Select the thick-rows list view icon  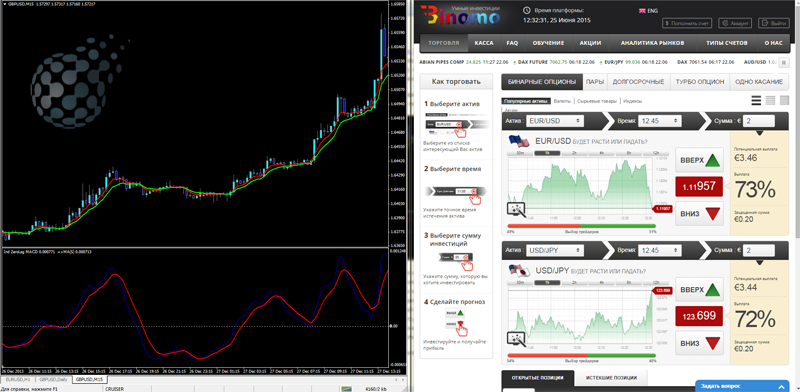756,101
